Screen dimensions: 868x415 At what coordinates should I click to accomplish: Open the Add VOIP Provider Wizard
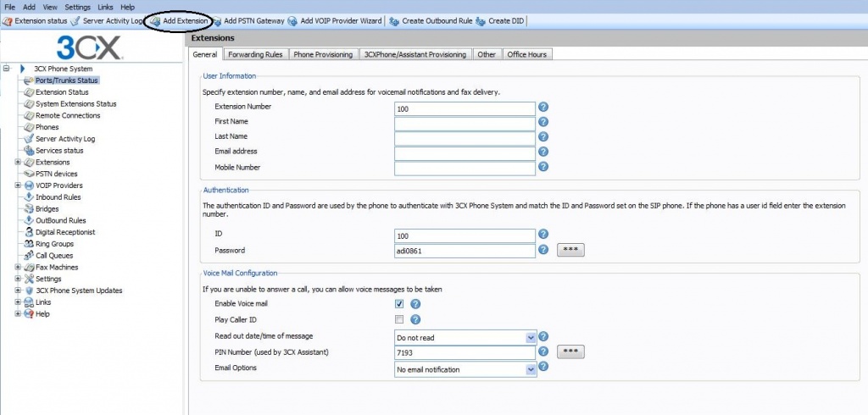292,20
